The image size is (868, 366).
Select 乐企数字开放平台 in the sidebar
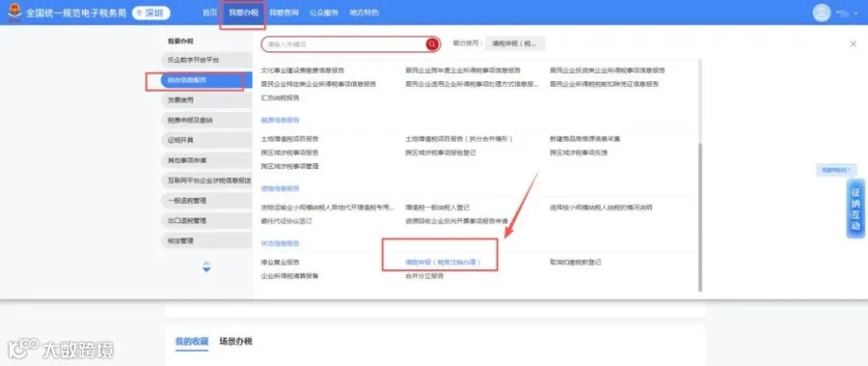206,60
